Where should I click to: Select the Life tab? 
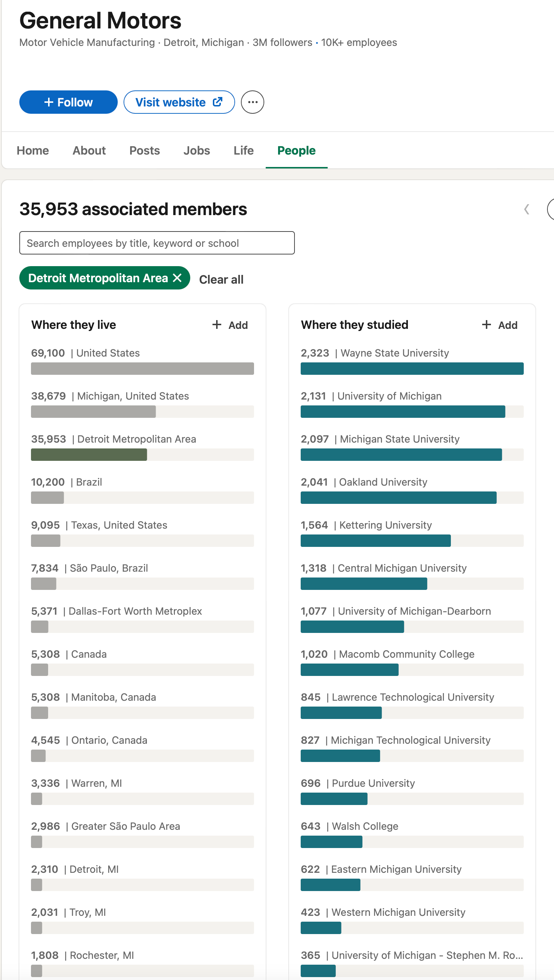point(243,150)
